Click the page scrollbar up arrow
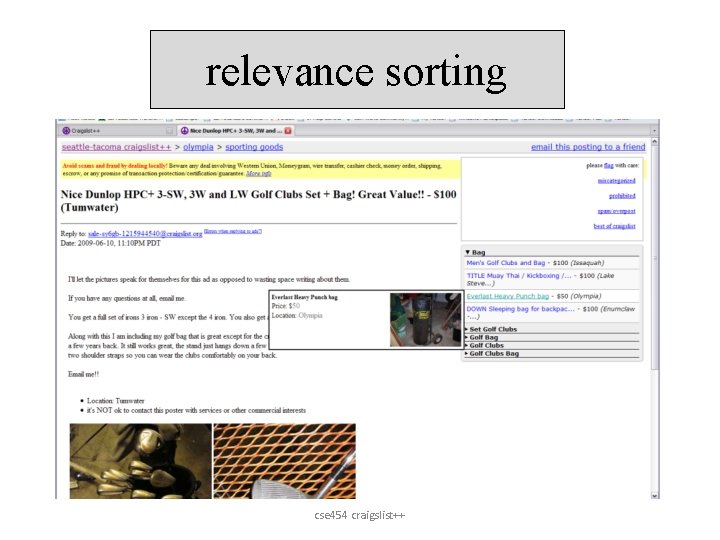This screenshot has height=540, width=720. 655,142
